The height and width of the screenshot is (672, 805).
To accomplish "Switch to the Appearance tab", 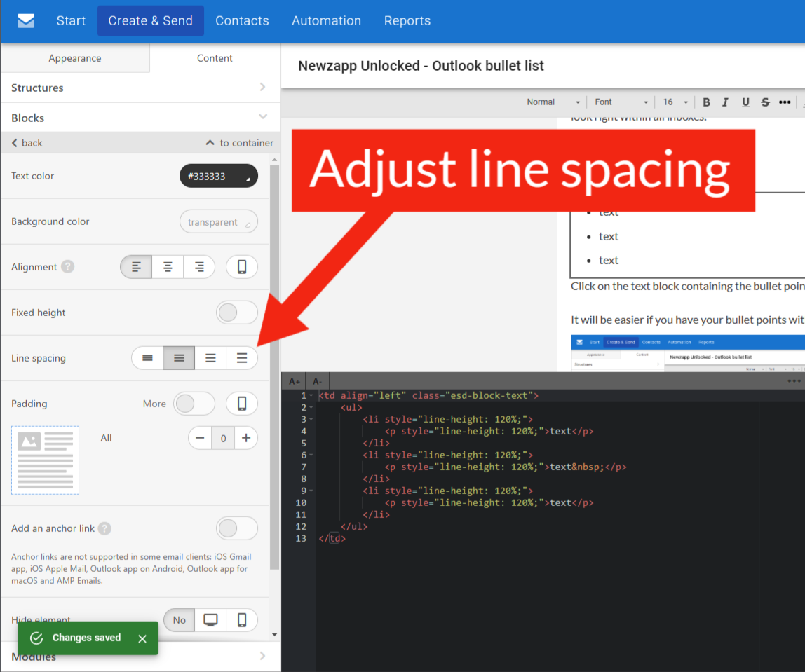I will 75,58.
